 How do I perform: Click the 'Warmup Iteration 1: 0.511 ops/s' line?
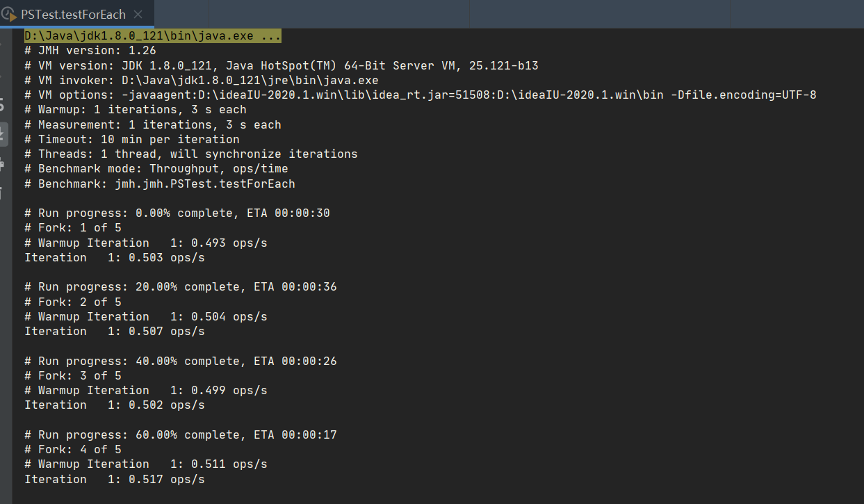pyautogui.click(x=146, y=464)
